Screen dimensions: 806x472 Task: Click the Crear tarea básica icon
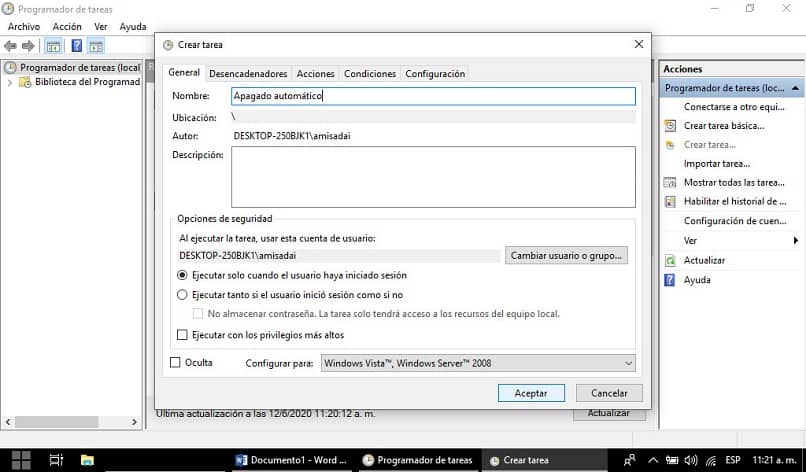coord(670,126)
